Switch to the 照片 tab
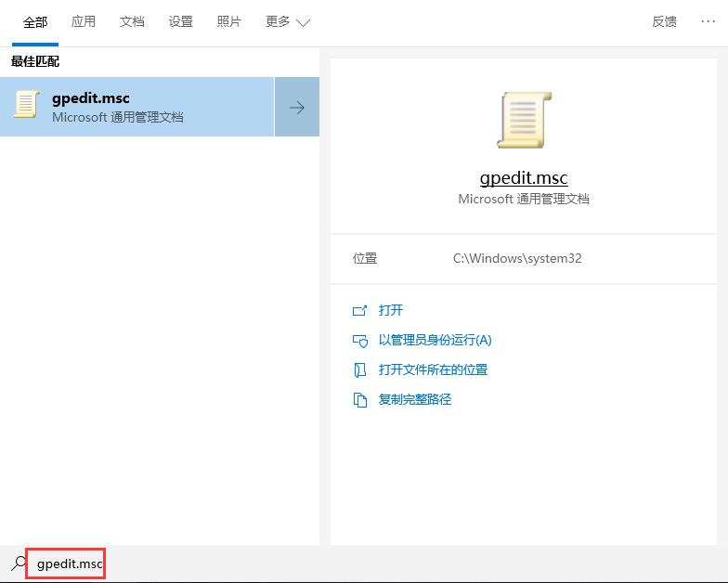Screen dimensions: 728x583 (228, 22)
